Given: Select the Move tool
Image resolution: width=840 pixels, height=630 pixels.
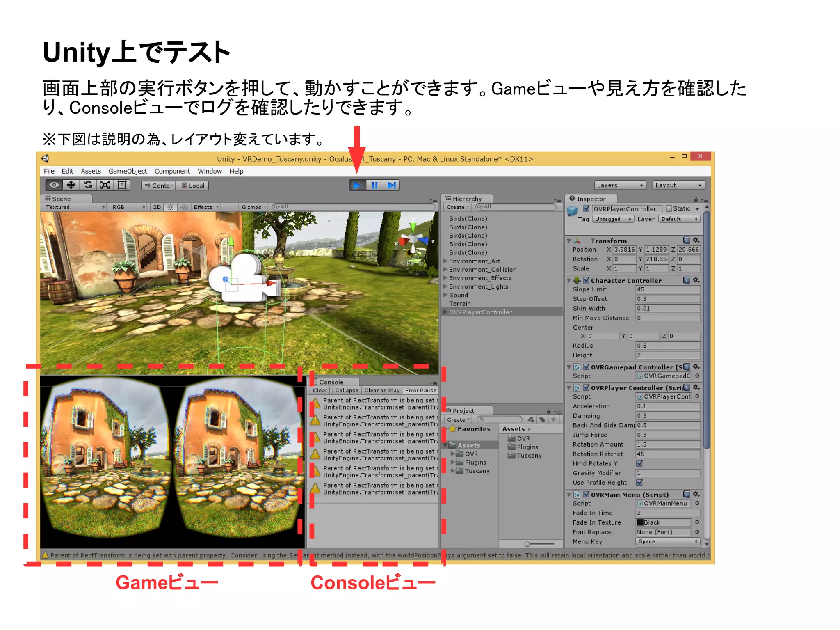Looking at the screenshot, I should (x=71, y=185).
